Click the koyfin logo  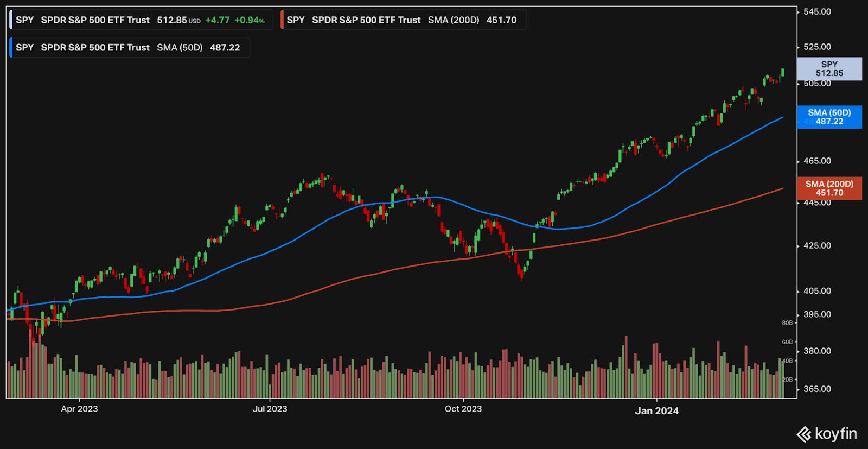(x=826, y=434)
